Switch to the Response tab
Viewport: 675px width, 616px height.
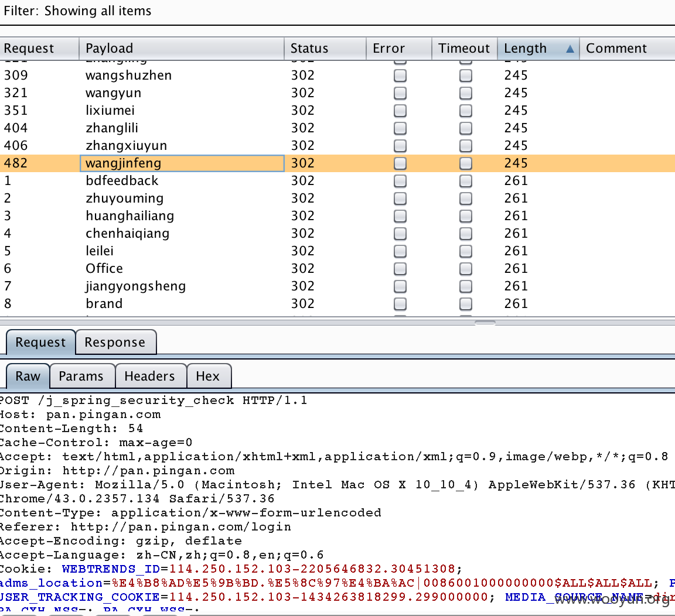coord(115,342)
